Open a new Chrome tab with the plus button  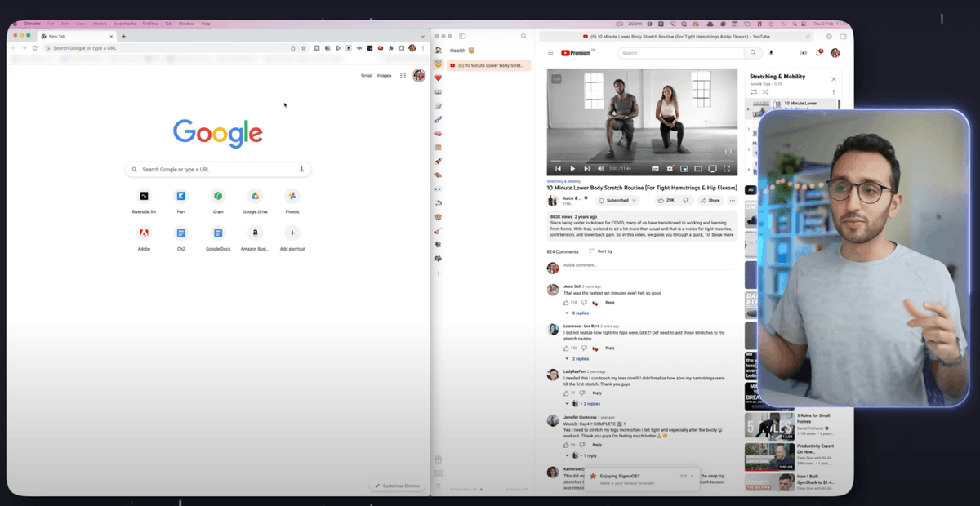coord(124,36)
